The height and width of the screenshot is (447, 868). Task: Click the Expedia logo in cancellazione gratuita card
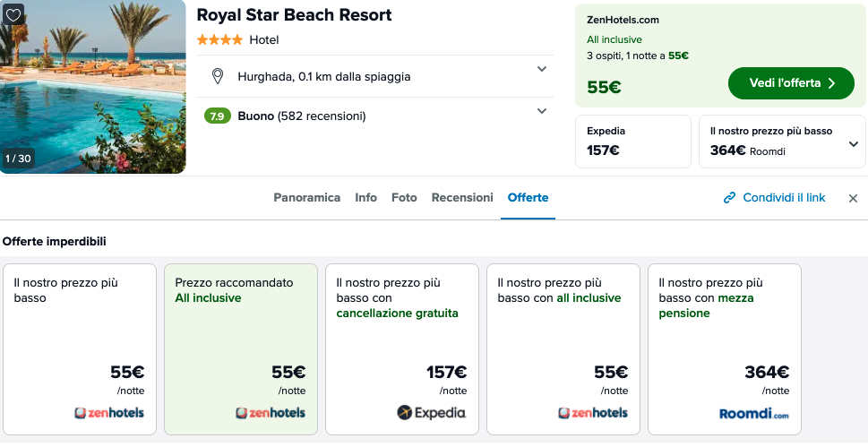(x=431, y=413)
